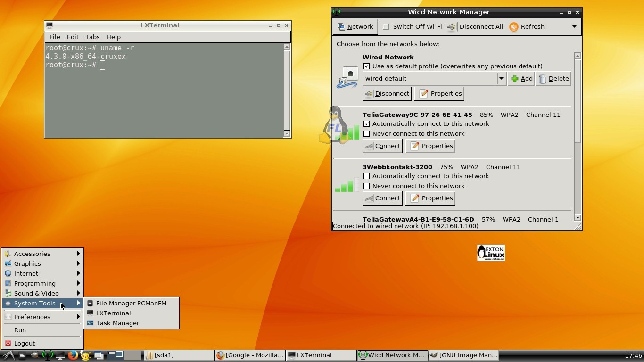Expand the Internet submenu

42,273
